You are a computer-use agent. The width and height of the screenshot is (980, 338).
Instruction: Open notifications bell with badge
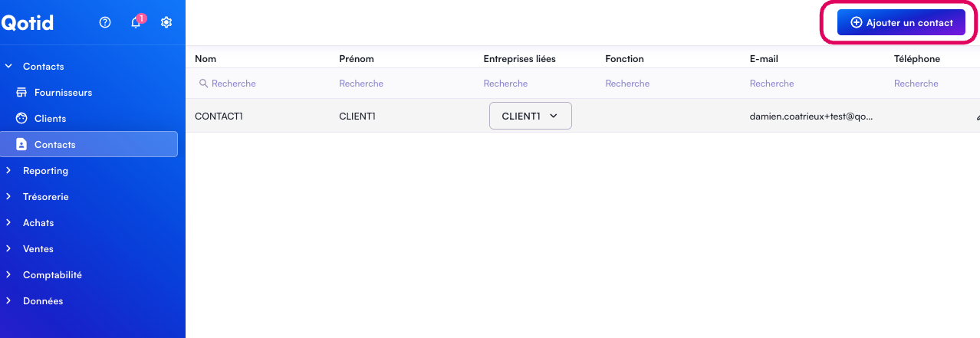(x=136, y=22)
